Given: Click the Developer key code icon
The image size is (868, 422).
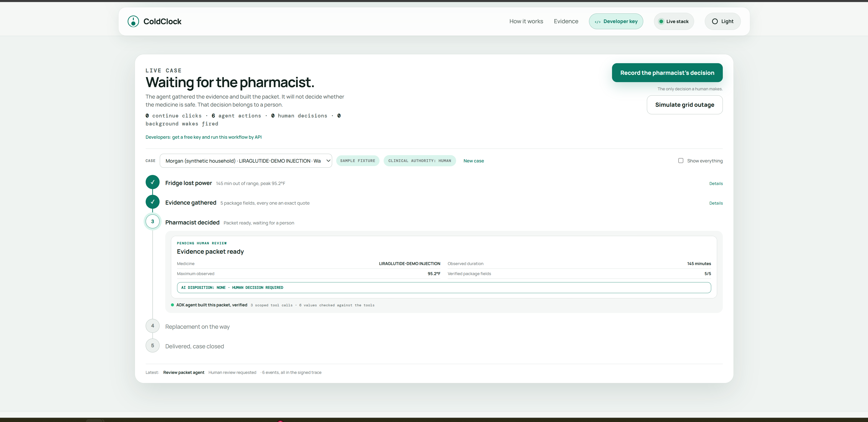Looking at the screenshot, I should coord(597,22).
